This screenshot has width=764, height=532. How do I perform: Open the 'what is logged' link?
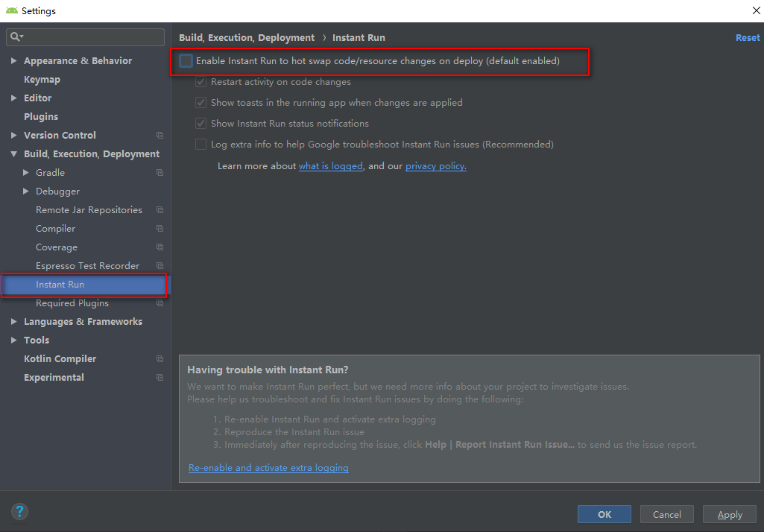[330, 166]
